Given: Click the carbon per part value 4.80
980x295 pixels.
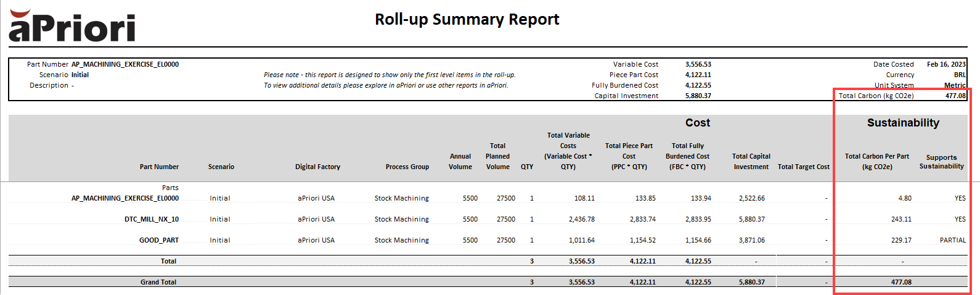Looking at the screenshot, I should coord(905,198).
